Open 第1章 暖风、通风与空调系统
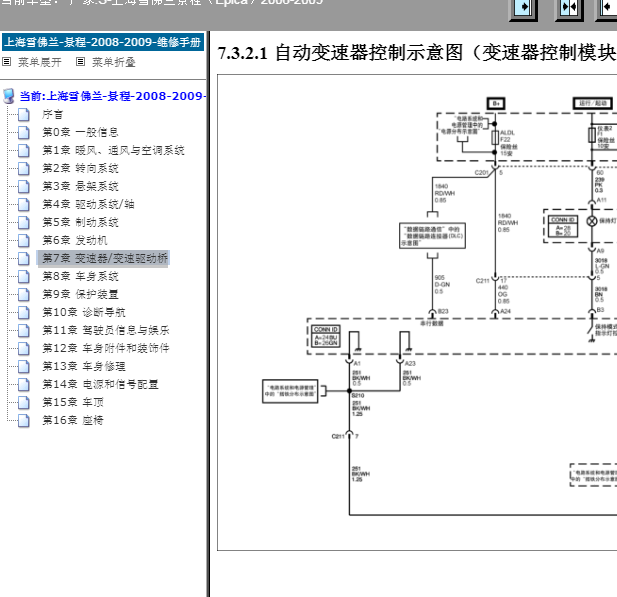Image resolution: width=617 pixels, height=597 pixels. coord(114,150)
